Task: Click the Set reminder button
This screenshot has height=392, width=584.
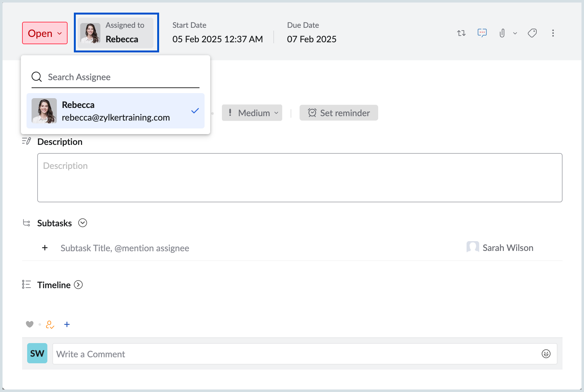Action: click(339, 113)
